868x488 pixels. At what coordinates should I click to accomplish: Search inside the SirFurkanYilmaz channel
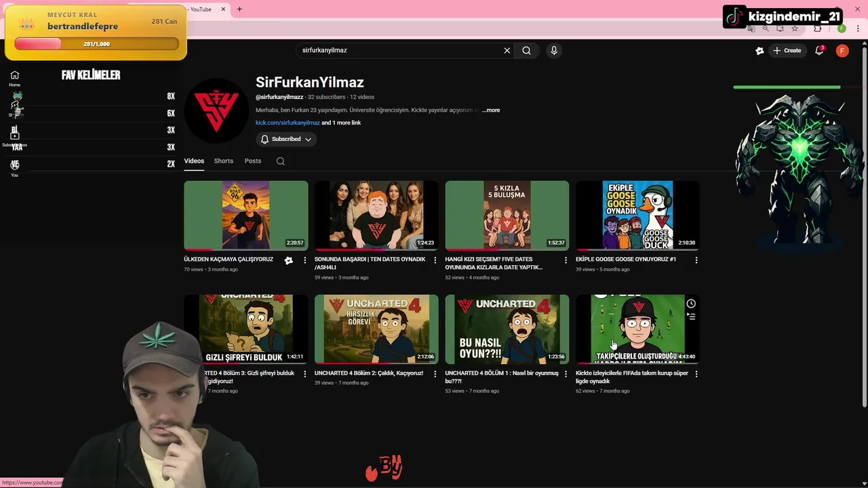280,161
